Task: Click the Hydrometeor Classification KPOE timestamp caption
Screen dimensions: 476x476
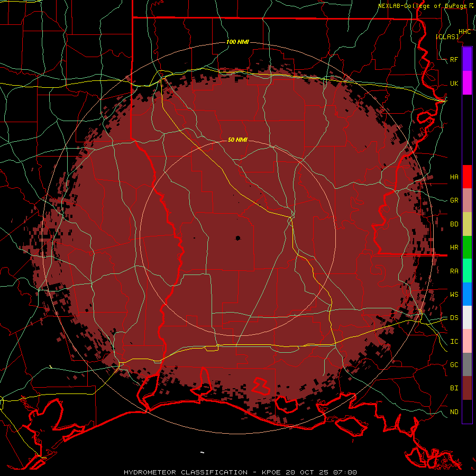Action: (x=240, y=472)
